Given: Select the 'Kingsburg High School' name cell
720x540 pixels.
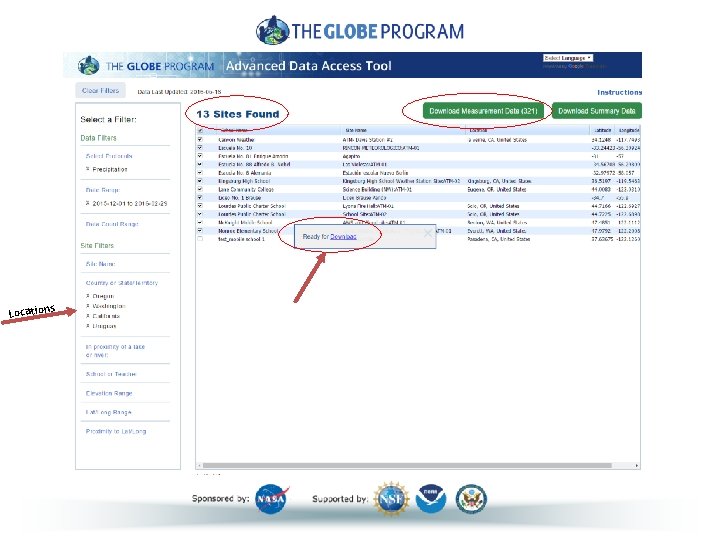Looking at the screenshot, I should [244, 181].
